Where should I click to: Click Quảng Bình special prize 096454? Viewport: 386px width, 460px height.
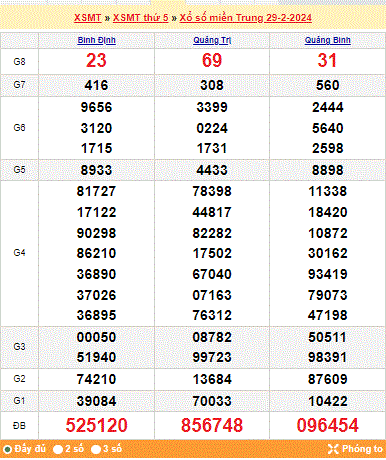tap(328, 425)
